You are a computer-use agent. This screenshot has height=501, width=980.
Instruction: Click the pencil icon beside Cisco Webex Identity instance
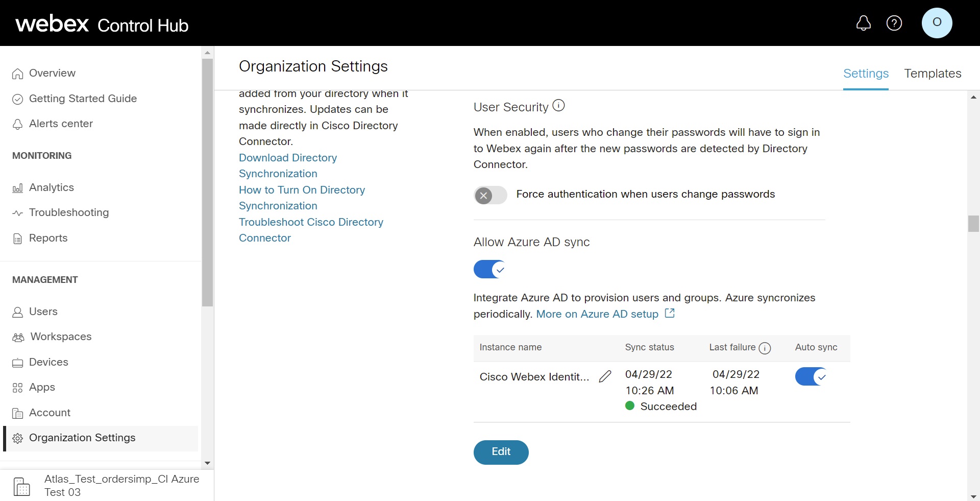[x=605, y=376]
